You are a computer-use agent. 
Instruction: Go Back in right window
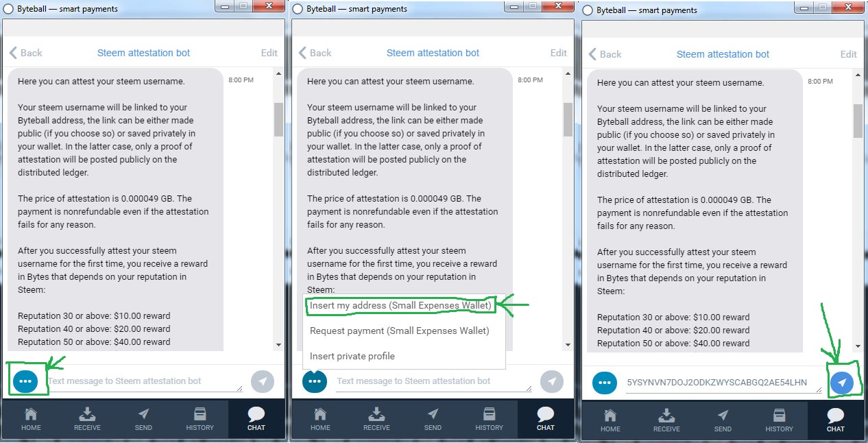[x=605, y=54]
